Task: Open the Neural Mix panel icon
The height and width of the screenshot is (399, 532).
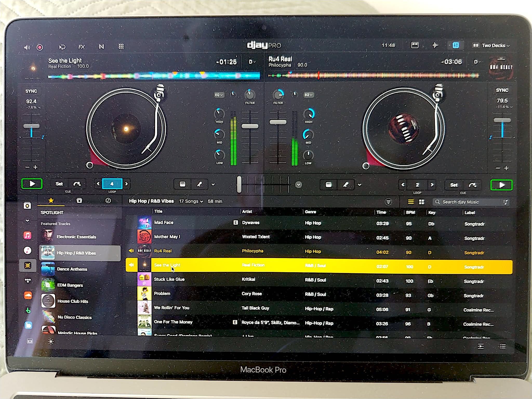Action: click(101, 47)
